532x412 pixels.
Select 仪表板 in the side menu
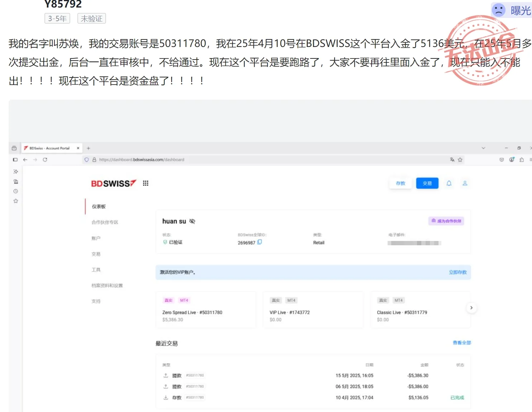tap(99, 207)
